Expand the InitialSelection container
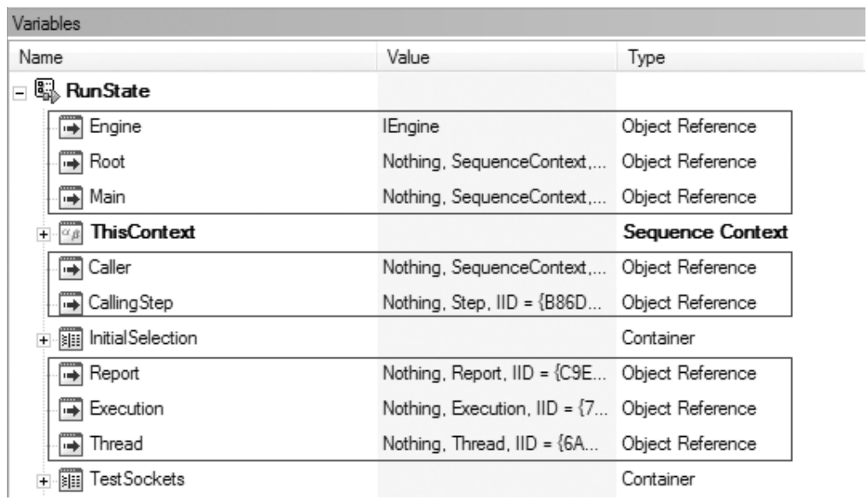Screen dimensions: 868x500 [44, 340]
